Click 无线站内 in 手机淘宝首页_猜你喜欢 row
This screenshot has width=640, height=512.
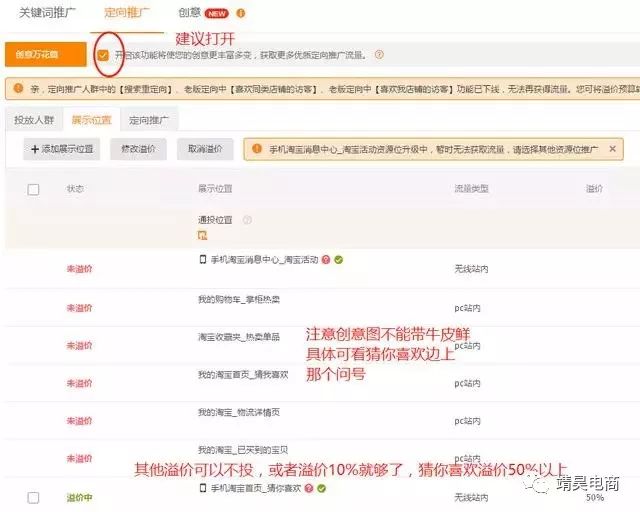pos(471,497)
